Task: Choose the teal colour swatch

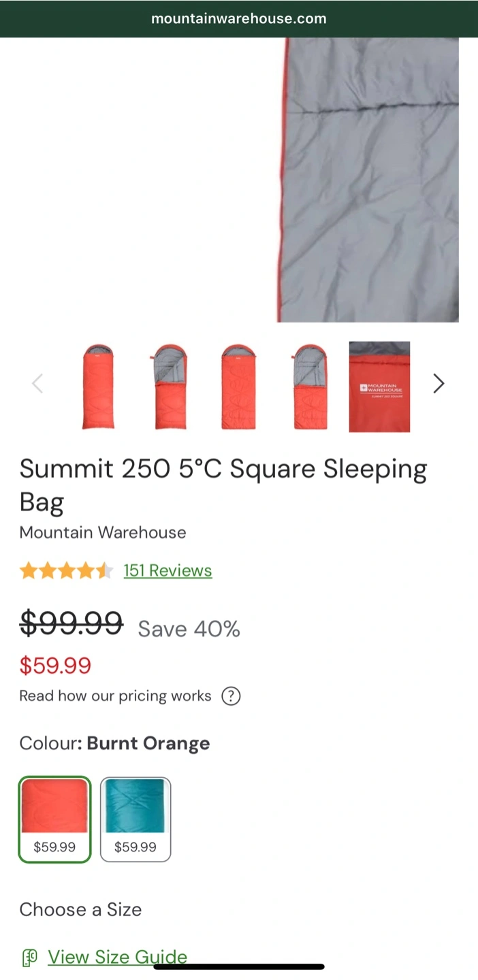Action: tap(136, 819)
